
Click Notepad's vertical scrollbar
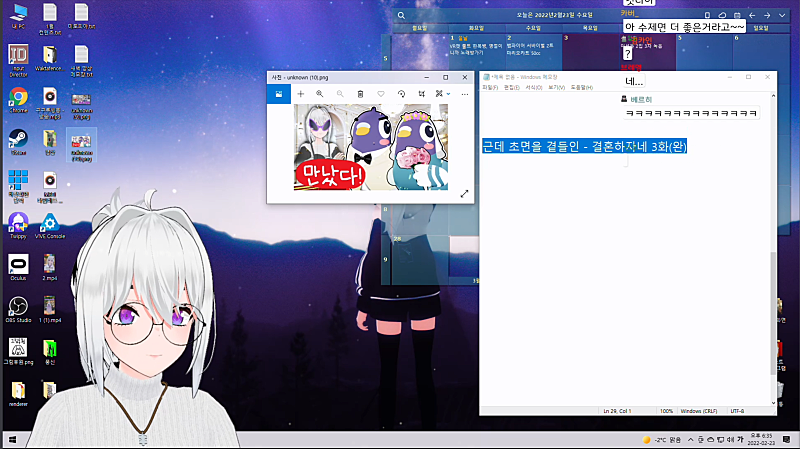point(773,250)
